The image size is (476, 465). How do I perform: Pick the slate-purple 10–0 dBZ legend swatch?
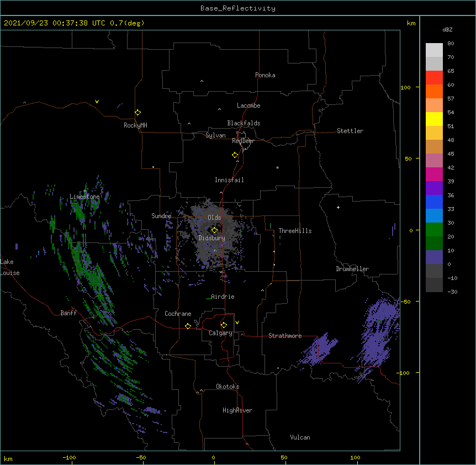(x=434, y=257)
